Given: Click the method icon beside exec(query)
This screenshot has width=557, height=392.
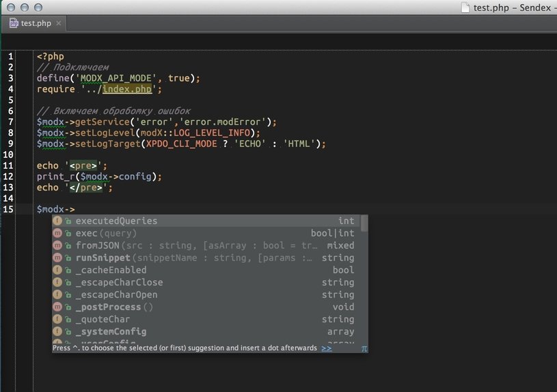Looking at the screenshot, I should (x=58, y=234).
